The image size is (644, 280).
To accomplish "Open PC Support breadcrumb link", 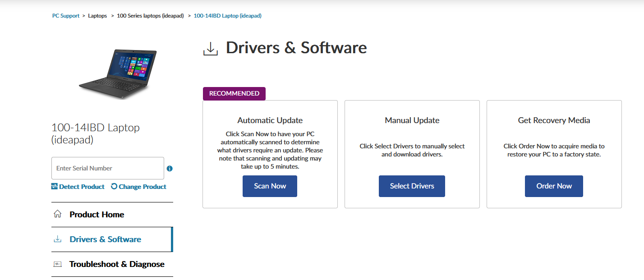I will coord(66,16).
